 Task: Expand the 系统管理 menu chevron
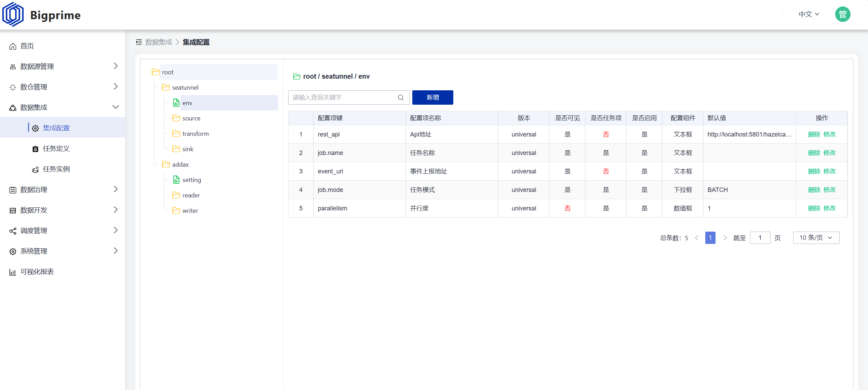pyautogui.click(x=116, y=251)
